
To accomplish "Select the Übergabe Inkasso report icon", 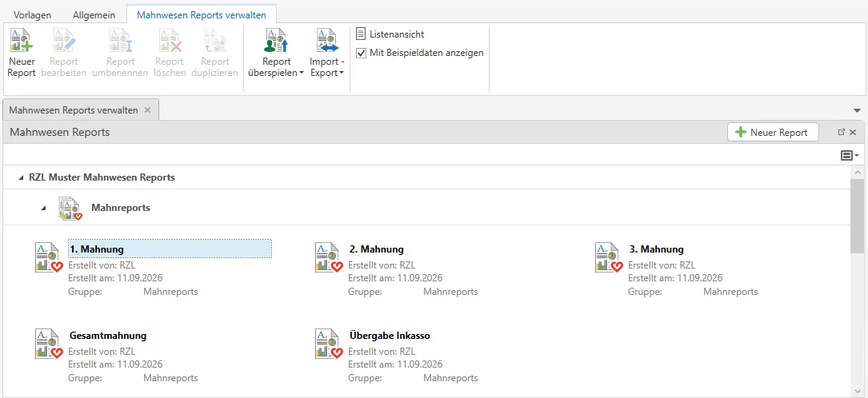I will click(x=329, y=344).
